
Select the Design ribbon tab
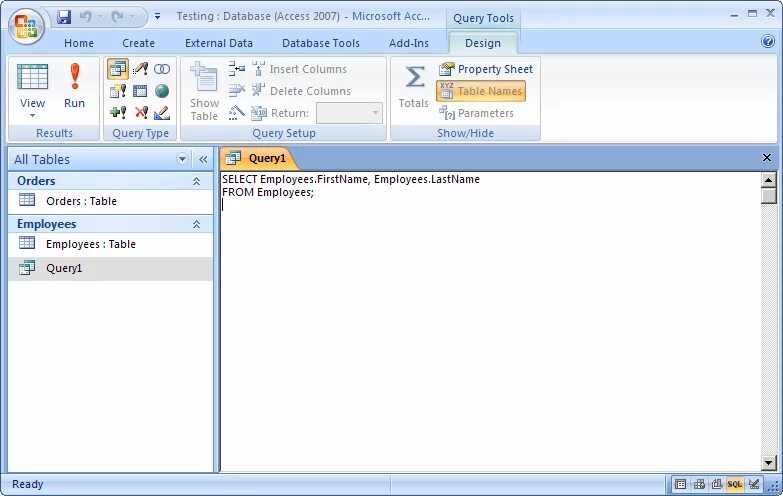click(483, 43)
